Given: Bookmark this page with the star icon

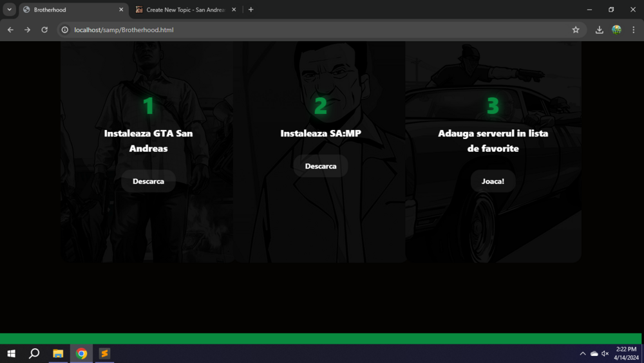Looking at the screenshot, I should pyautogui.click(x=576, y=30).
